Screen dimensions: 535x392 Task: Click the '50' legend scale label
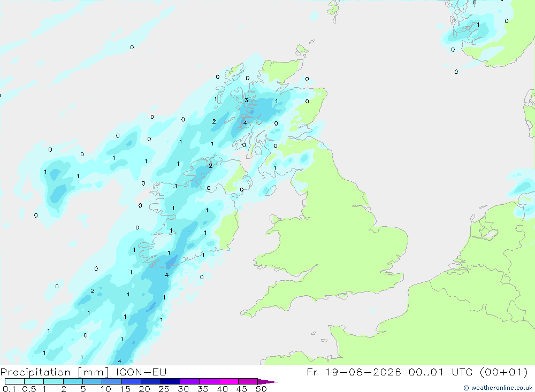pos(261,389)
